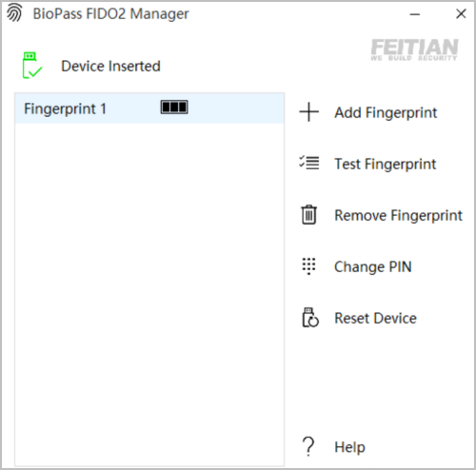
Task: Select the Fingerprint 1 entry
Action: point(149,108)
